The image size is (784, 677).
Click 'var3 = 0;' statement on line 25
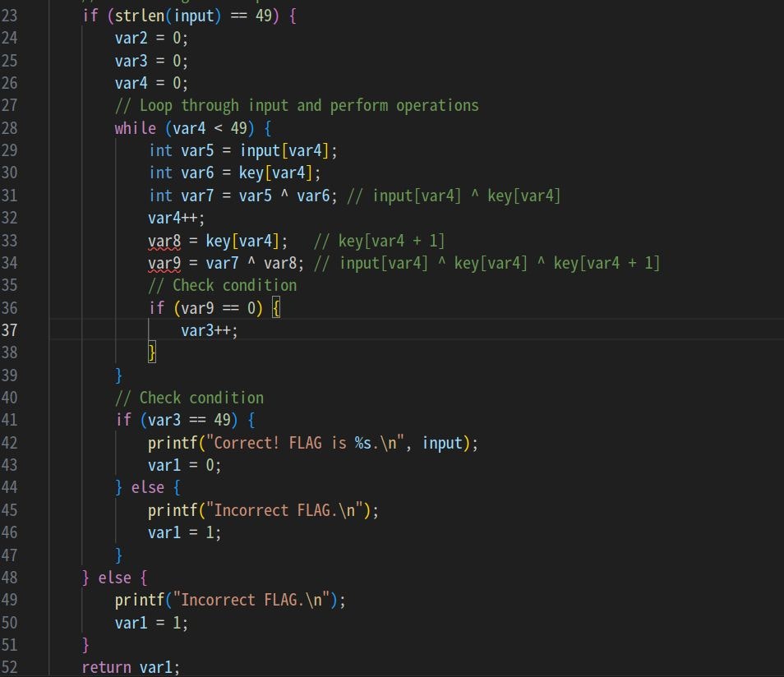pyautogui.click(x=151, y=61)
